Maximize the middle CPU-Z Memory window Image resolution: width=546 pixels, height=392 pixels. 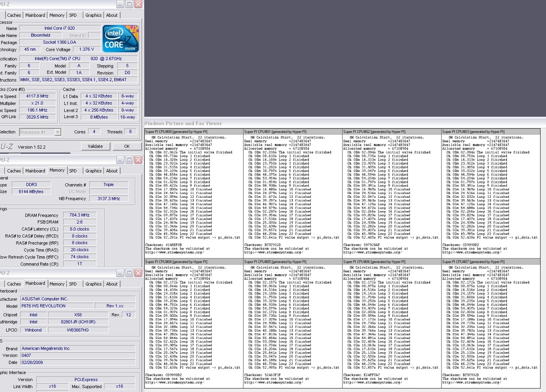tap(129, 160)
